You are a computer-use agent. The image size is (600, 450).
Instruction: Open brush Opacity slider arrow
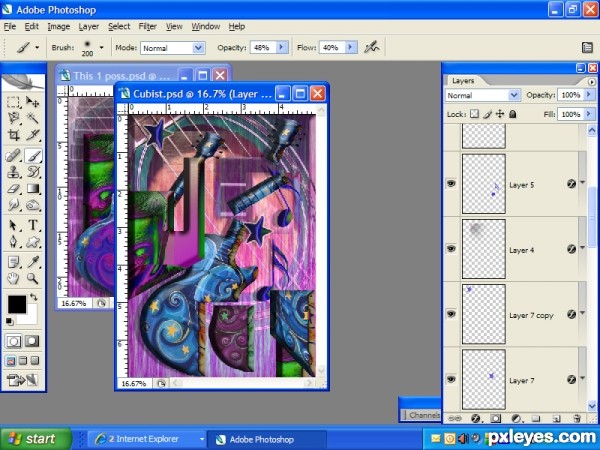281,47
